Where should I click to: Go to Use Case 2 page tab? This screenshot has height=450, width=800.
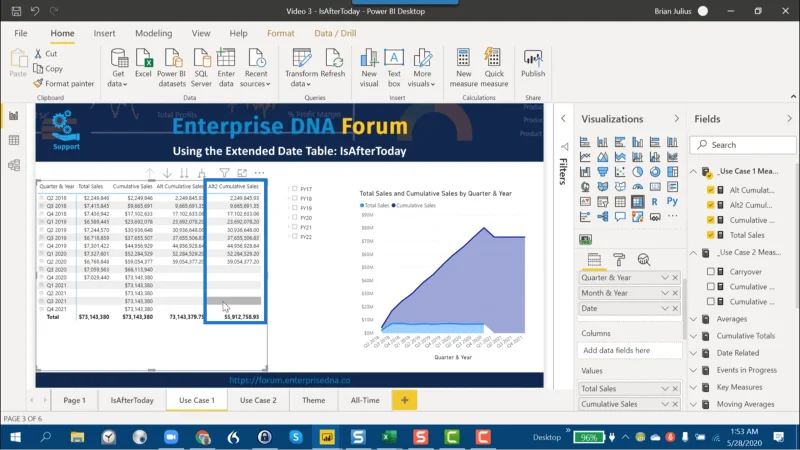(258, 401)
